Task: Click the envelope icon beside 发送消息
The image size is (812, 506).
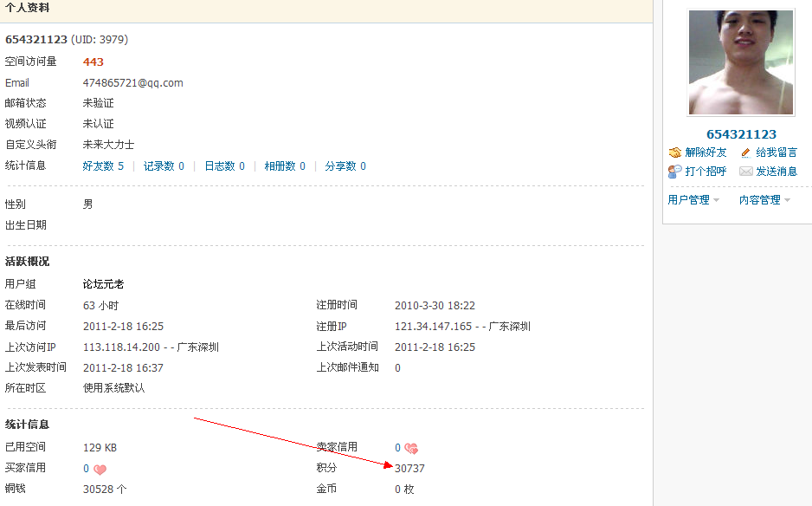Action: (x=745, y=172)
